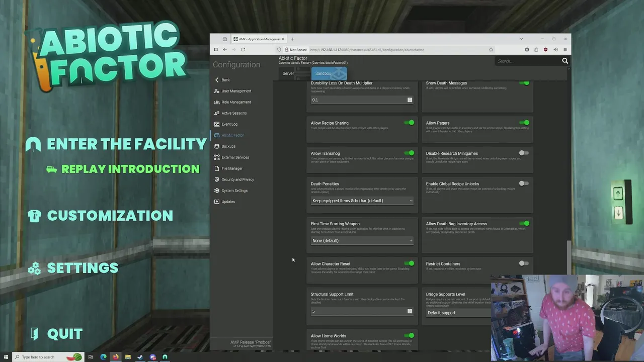
Task: Open File Manager section
Action: coord(232,168)
